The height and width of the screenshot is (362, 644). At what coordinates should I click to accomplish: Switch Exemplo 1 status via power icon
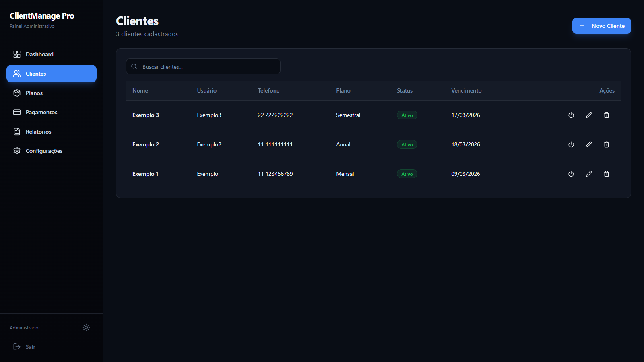click(571, 174)
